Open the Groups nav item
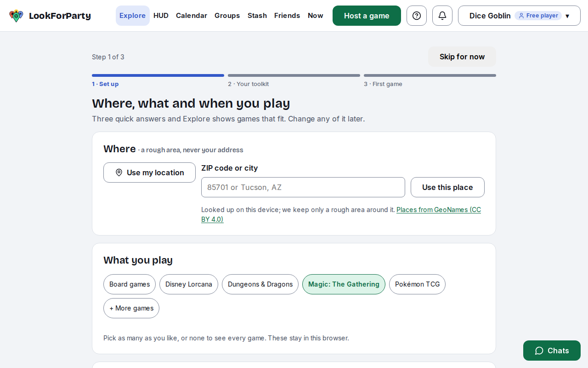This screenshot has height=368, width=588. click(227, 16)
